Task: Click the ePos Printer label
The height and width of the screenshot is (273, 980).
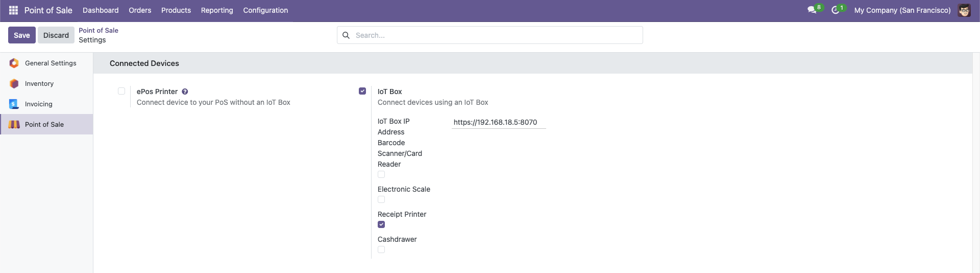Action: (x=157, y=92)
